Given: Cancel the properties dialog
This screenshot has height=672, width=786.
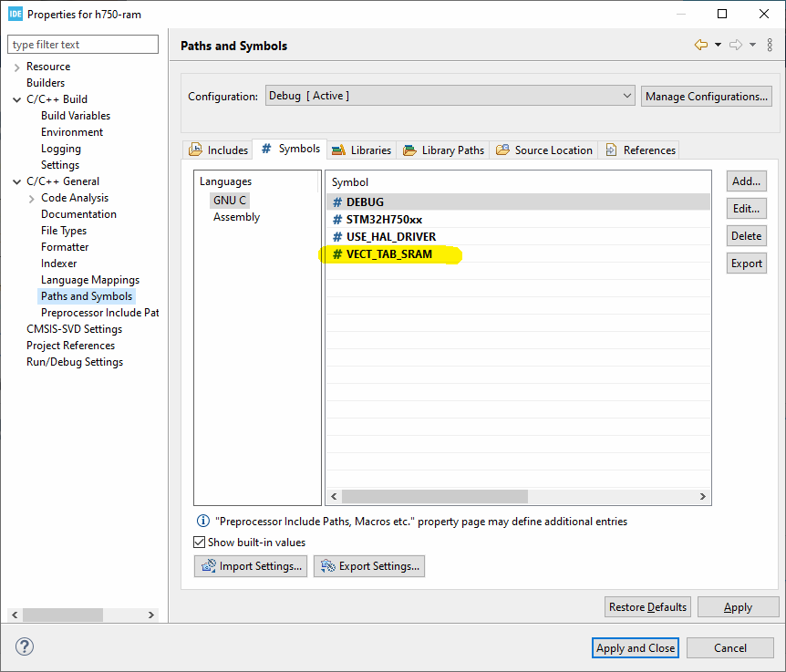Looking at the screenshot, I should pos(729,648).
